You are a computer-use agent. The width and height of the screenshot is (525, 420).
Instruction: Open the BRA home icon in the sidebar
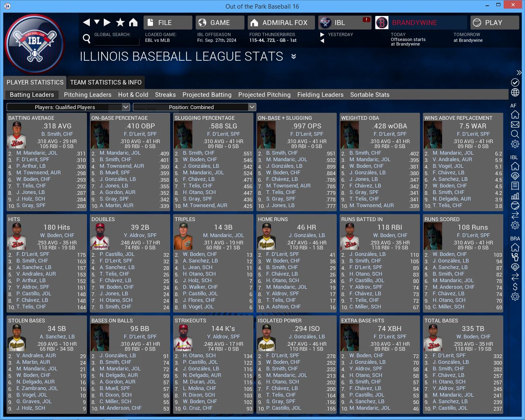[515, 247]
